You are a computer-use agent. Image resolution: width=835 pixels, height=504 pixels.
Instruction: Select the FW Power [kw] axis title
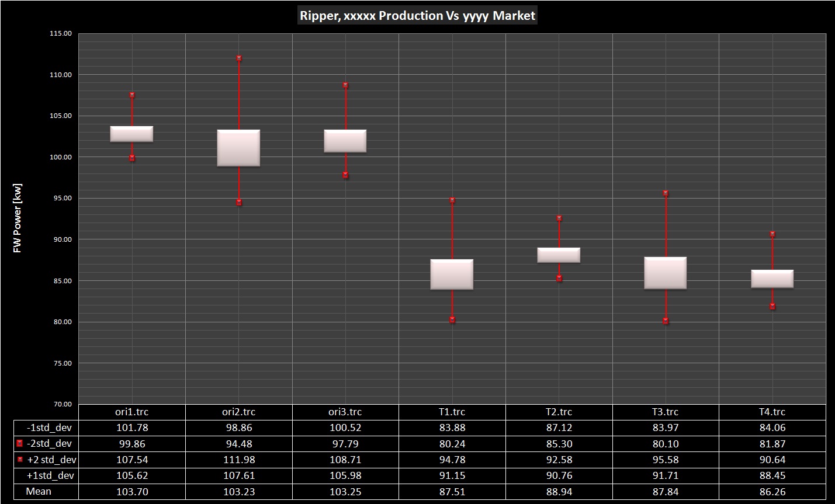18,218
